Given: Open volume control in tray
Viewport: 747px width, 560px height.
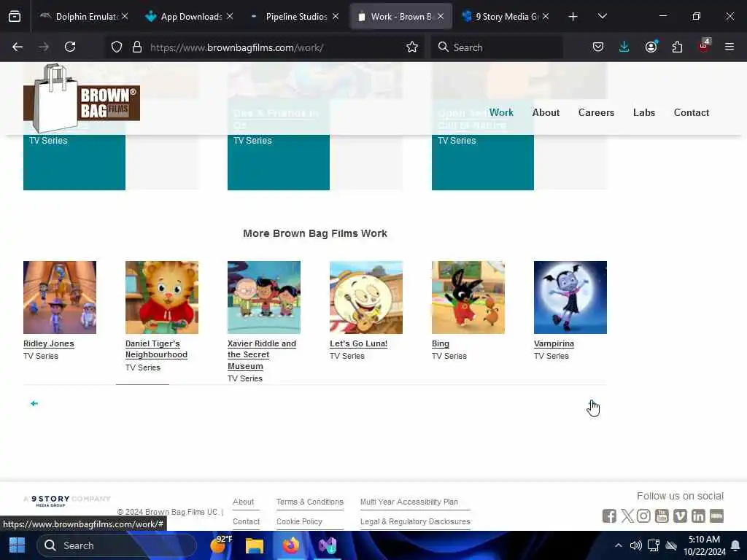Looking at the screenshot, I should click(x=635, y=545).
